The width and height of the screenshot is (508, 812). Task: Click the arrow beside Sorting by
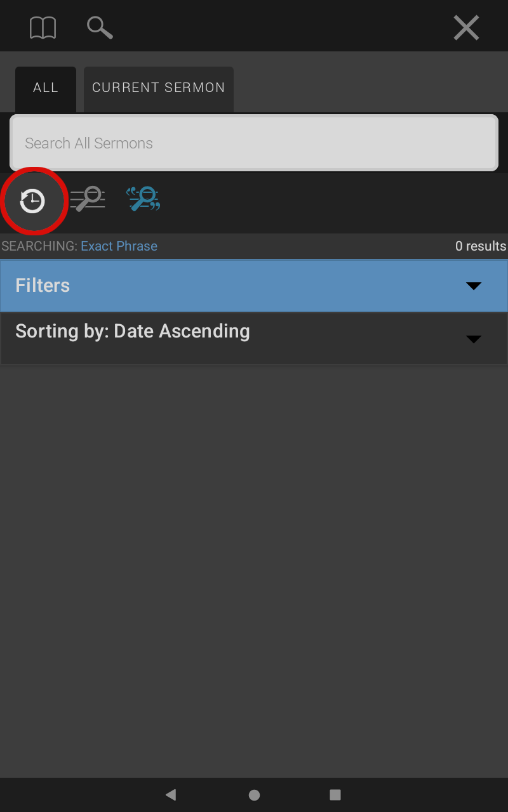pyautogui.click(x=474, y=339)
